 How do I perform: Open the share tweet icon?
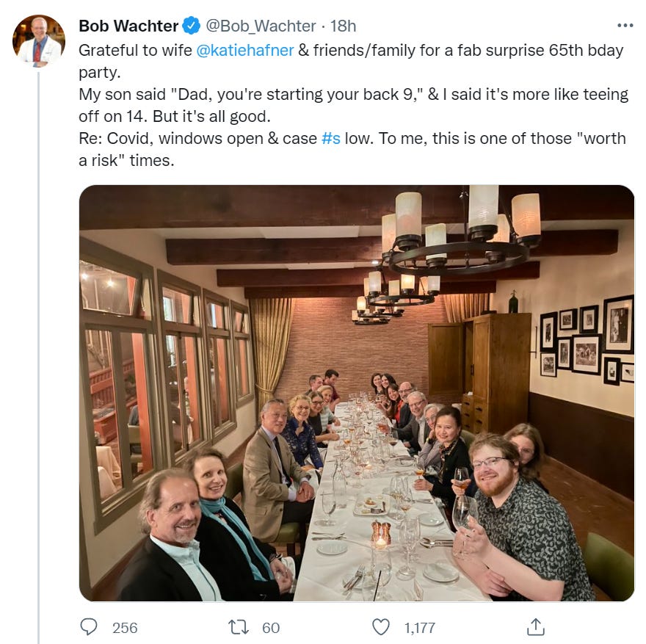click(536, 627)
